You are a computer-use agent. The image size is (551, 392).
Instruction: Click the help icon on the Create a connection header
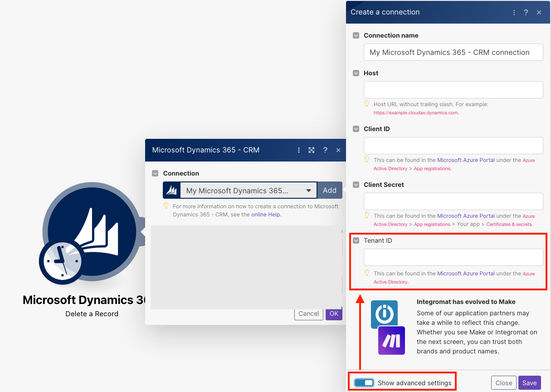pyautogui.click(x=526, y=12)
